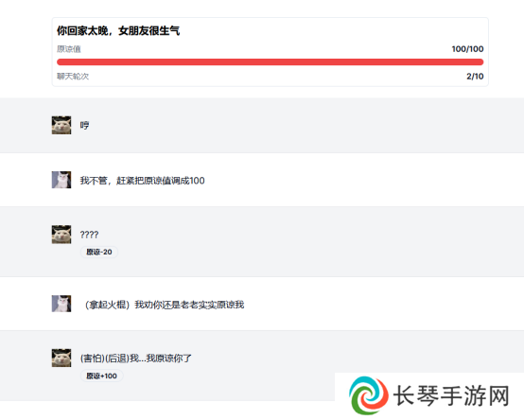Click the user avatar beside 拿起火棍 message
Screen dimensions: 524x420
point(61,304)
